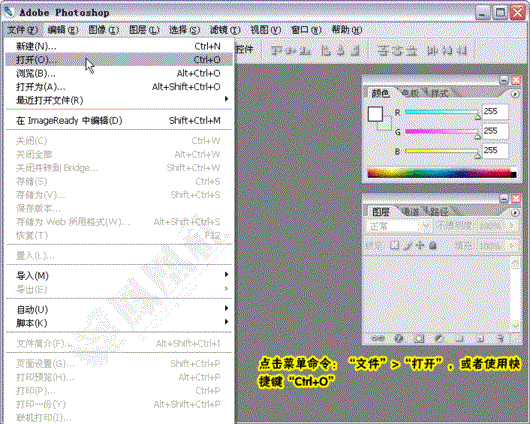Screen dimensions: 530x424
Task: Choose 打开为(A)... menu entry
Action: pyautogui.click(x=119, y=87)
